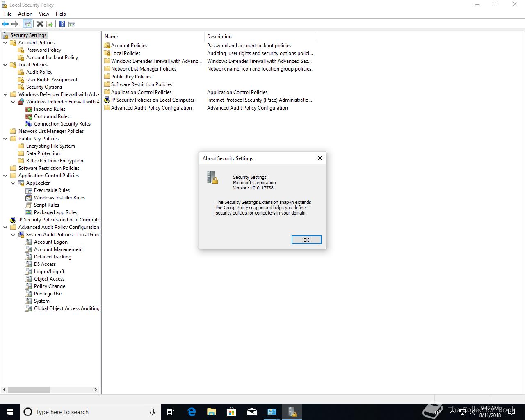Click microphone icon in taskbar search

[x=152, y=412]
